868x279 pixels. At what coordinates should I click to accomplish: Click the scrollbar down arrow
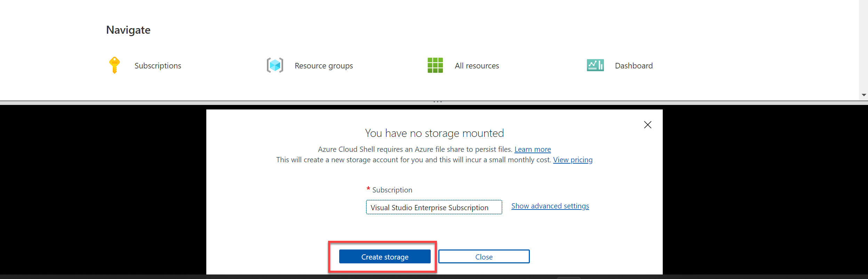click(863, 95)
